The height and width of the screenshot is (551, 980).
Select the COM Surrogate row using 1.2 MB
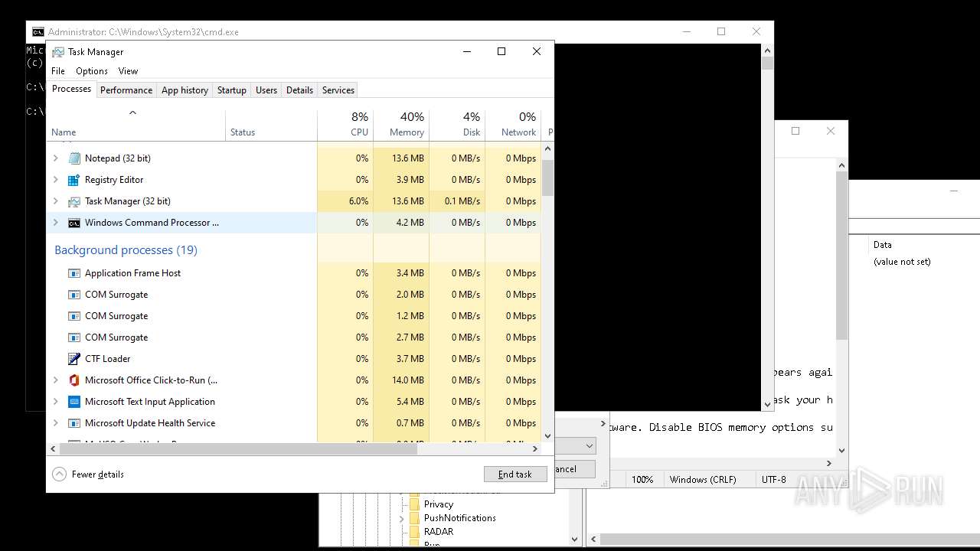tap(294, 316)
